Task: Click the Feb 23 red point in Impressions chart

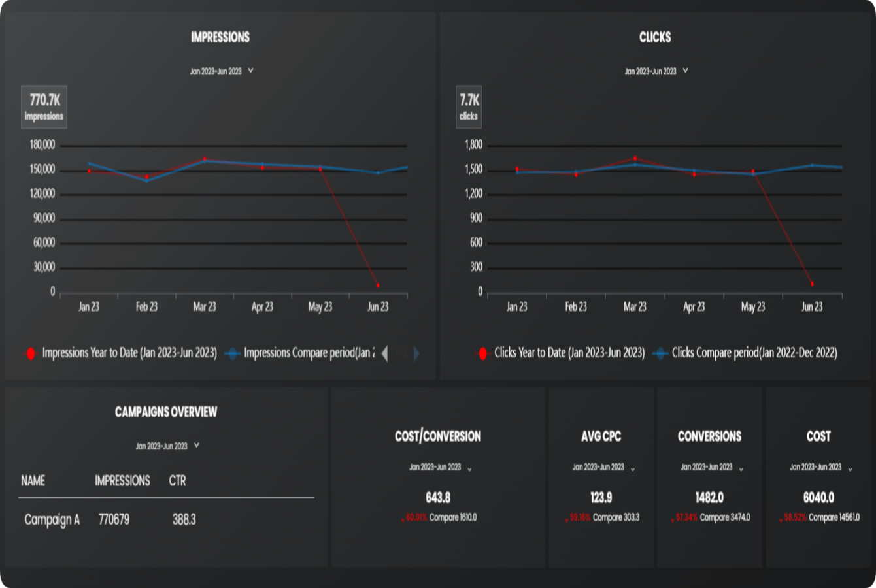Action: tap(146, 176)
